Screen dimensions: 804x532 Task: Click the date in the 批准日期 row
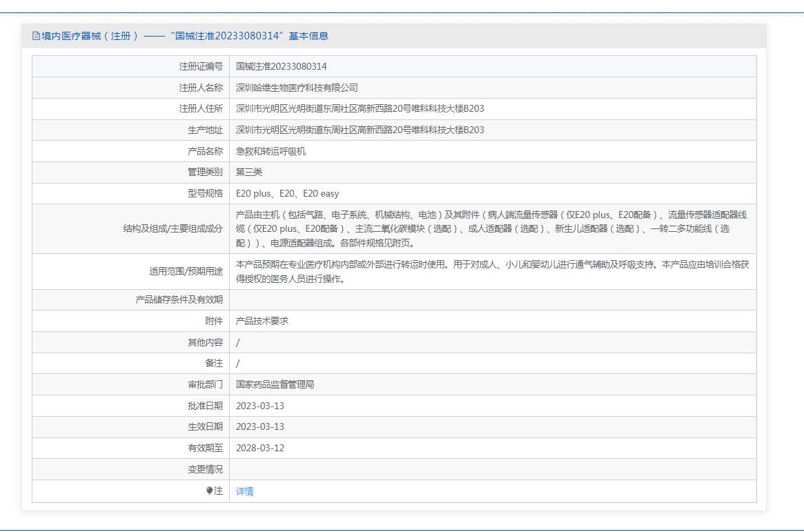259,406
